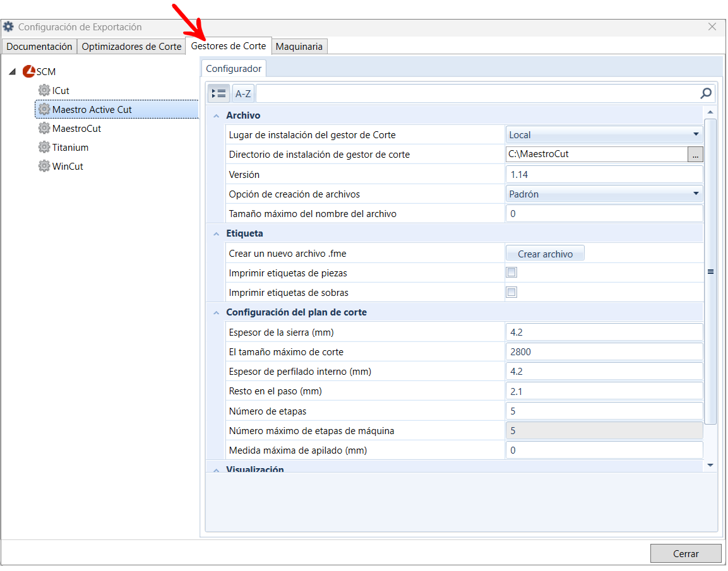Select the SCM root node label
This screenshot has width=728, height=571.
click(46, 72)
